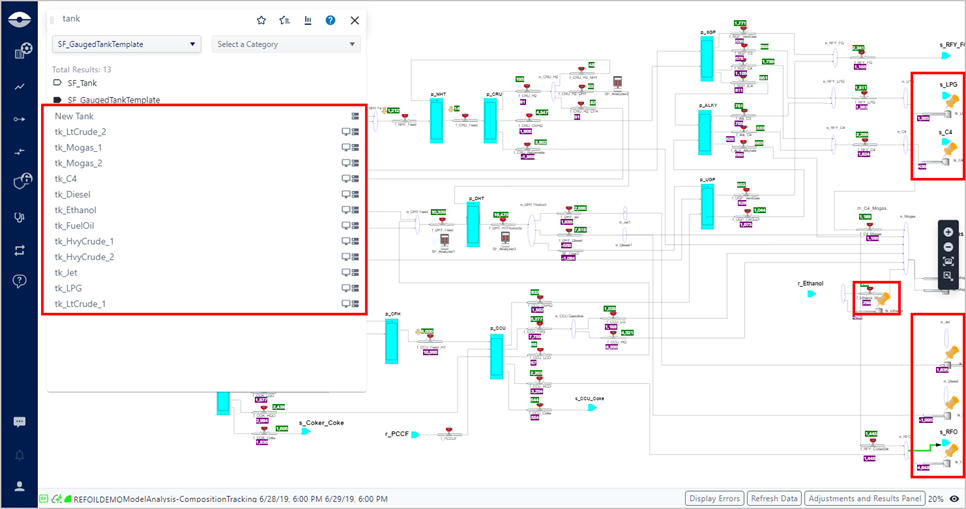Click the Refresh Data button
Viewport: 966px width, 509px height.
click(774, 498)
